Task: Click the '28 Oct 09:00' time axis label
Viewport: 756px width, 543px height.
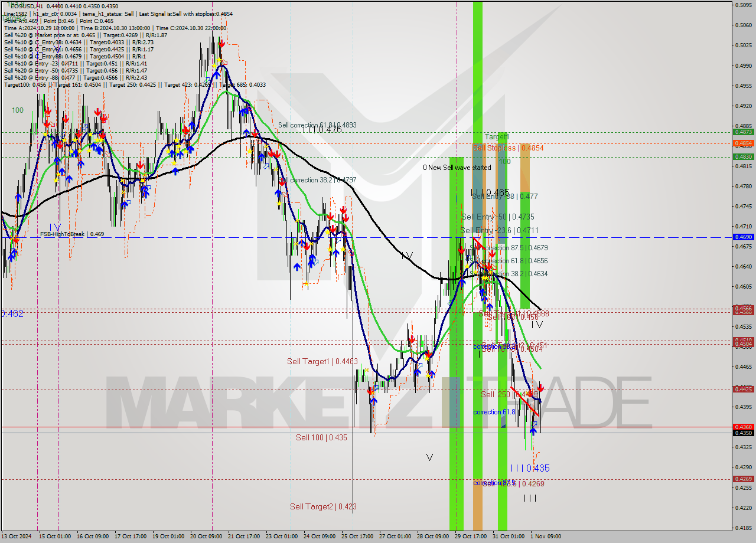Action: pos(433,537)
